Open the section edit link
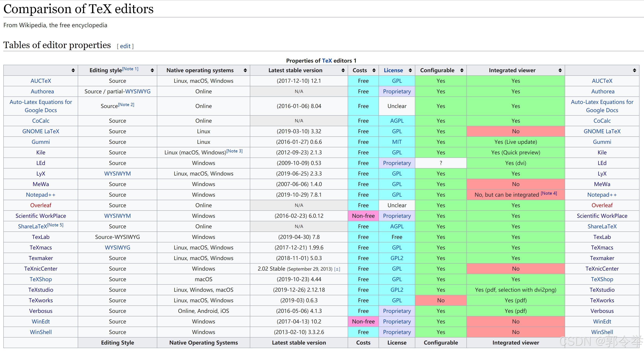The image size is (644, 352). (x=125, y=46)
